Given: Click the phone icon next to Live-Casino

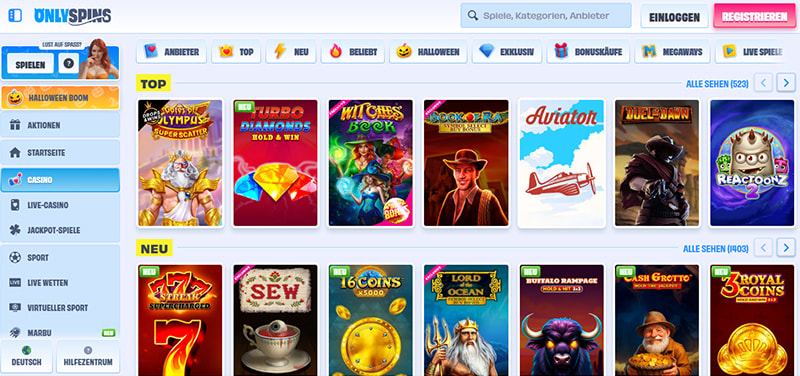Looking at the screenshot, I should [15, 205].
